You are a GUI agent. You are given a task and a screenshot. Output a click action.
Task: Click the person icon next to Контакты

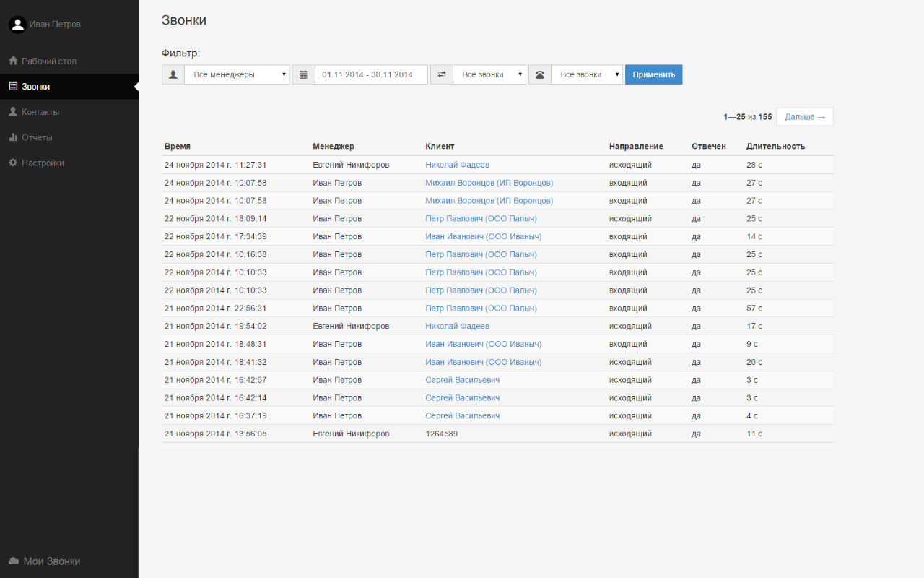pyautogui.click(x=13, y=112)
